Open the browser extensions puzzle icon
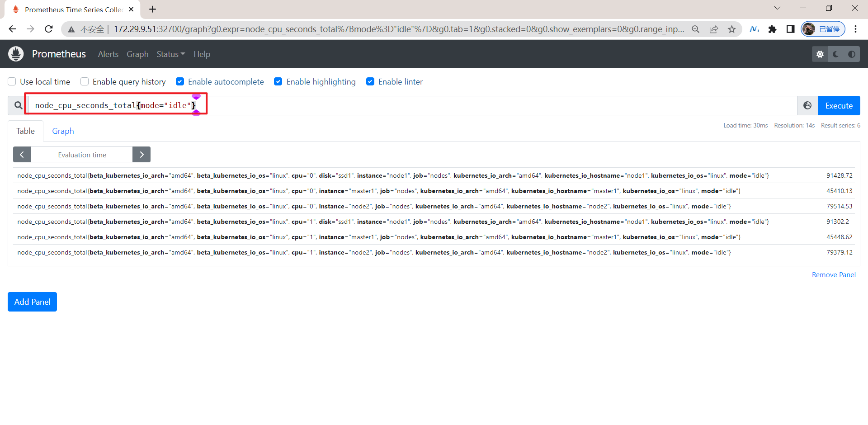Viewport: 868px width, 425px height. coord(772,29)
